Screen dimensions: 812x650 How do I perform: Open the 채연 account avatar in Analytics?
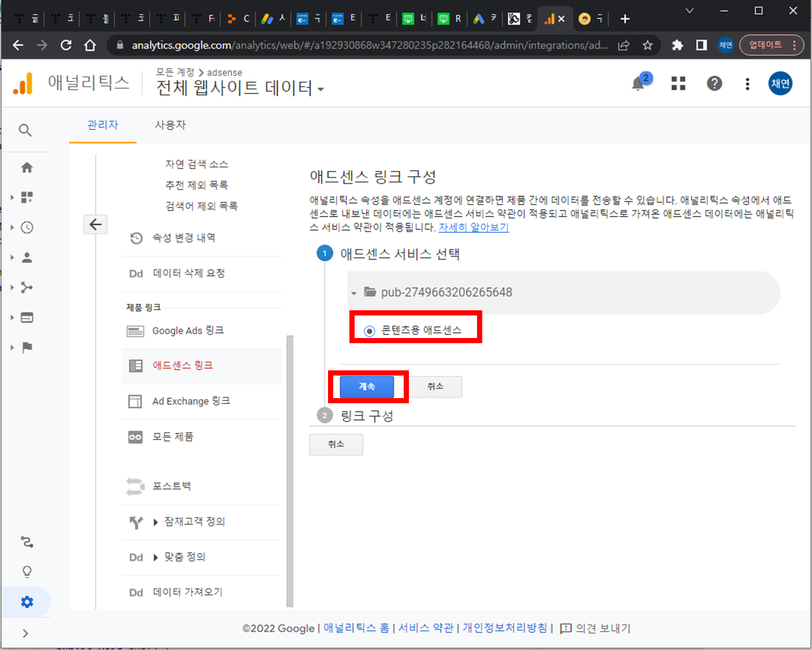point(780,84)
